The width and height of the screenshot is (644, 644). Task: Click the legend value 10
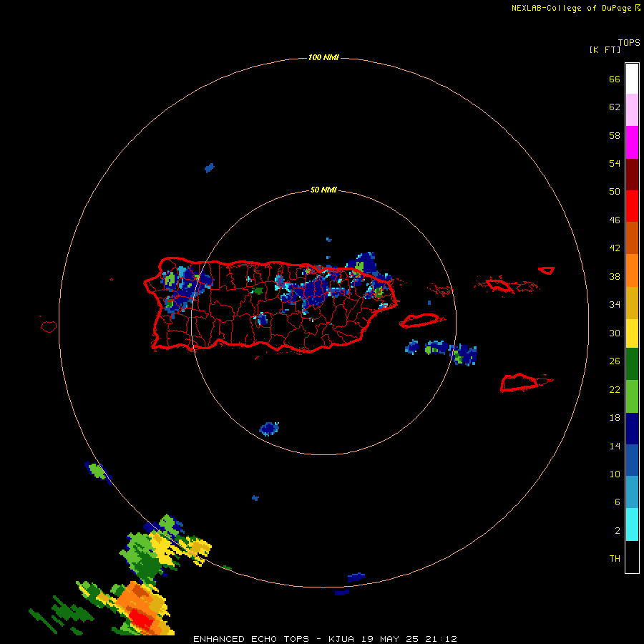click(615, 474)
